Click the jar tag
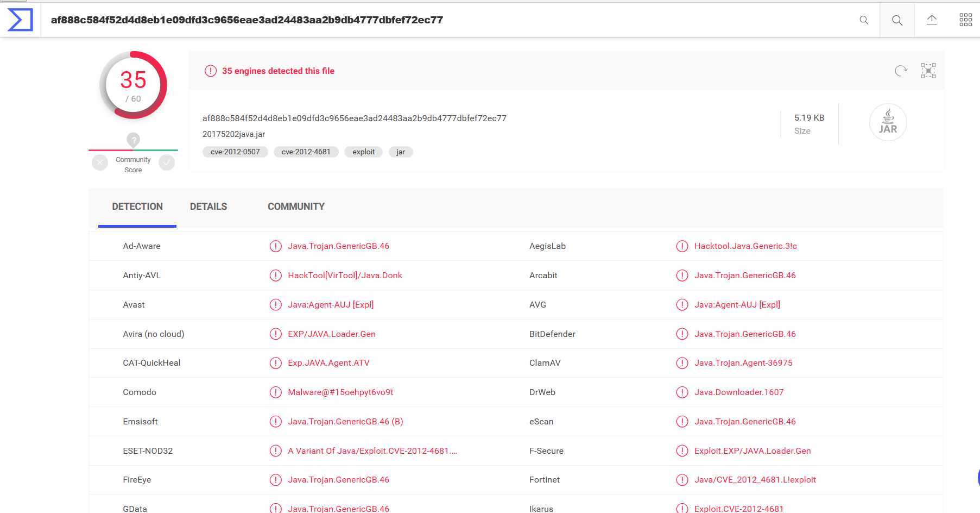 point(401,152)
